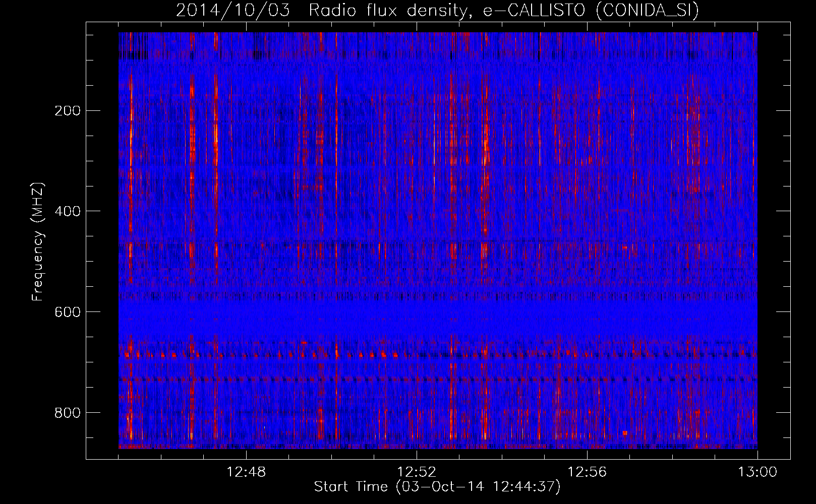Click the 12:48 time tick label

pos(246,472)
